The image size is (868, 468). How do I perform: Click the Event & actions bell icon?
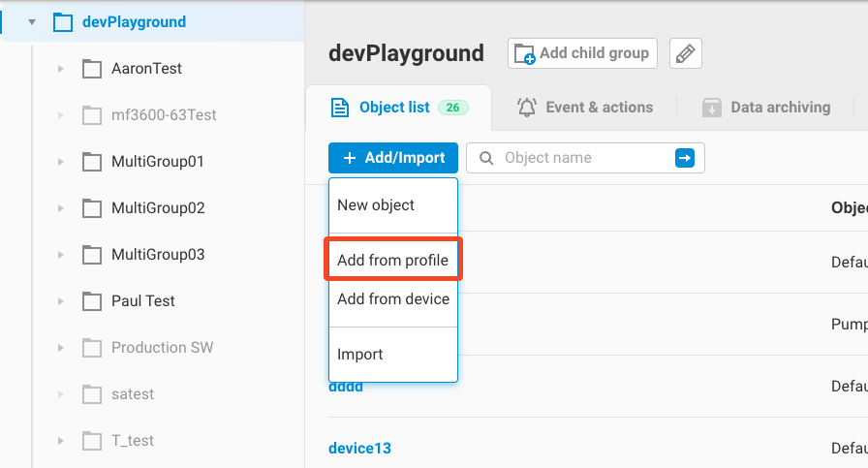(x=527, y=108)
